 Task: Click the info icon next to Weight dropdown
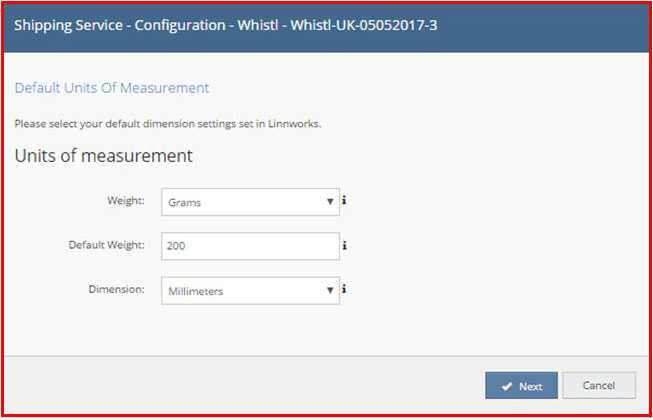(x=344, y=201)
